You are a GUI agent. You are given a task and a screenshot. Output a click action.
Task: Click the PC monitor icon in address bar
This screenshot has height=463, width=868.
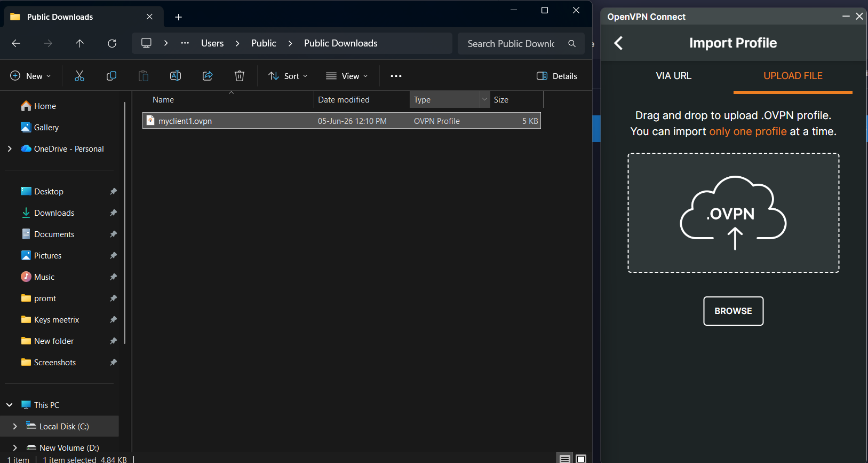click(146, 43)
